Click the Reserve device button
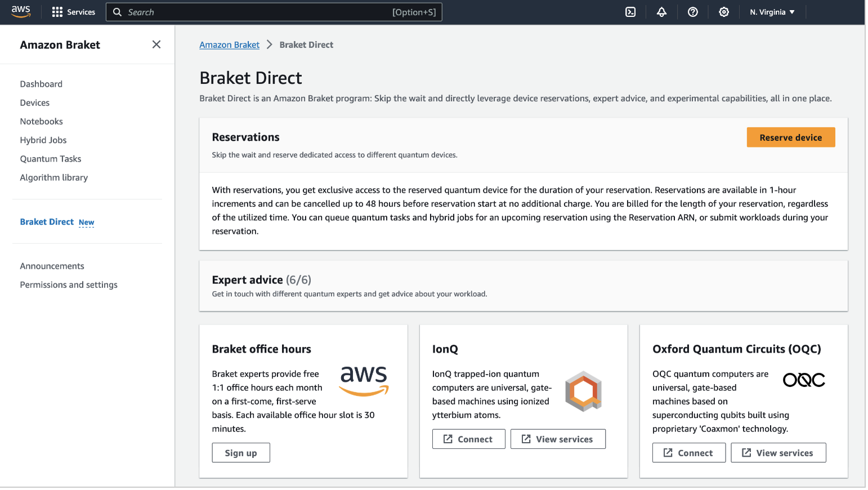 coord(791,137)
